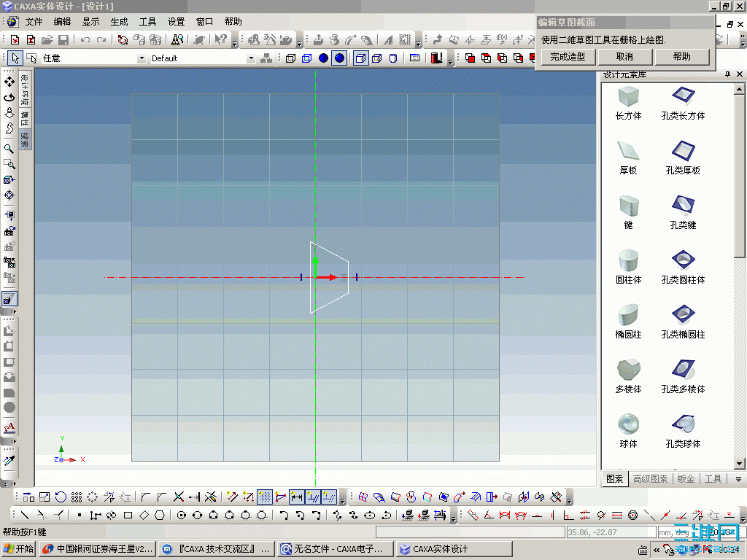Image resolution: width=747 pixels, height=560 pixels.
Task: Click the rotate sketch tool
Action: click(x=61, y=497)
